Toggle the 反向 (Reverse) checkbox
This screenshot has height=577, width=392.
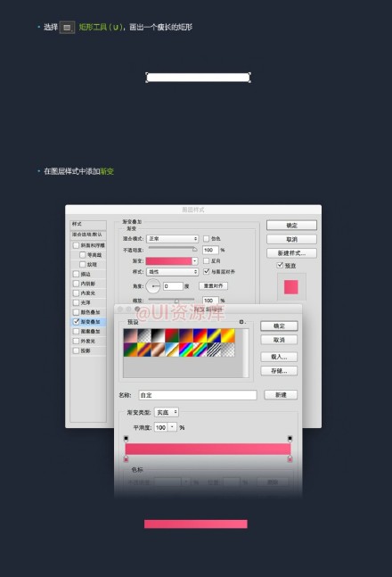[207, 261]
